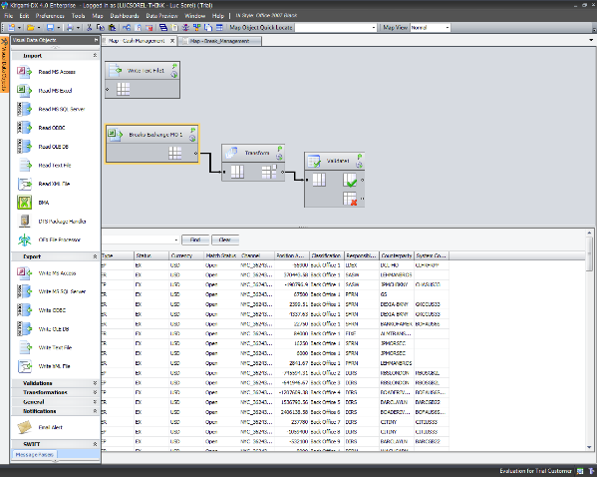Select the Read MS Access import object
This screenshot has height=477, width=597.
click(x=46, y=72)
